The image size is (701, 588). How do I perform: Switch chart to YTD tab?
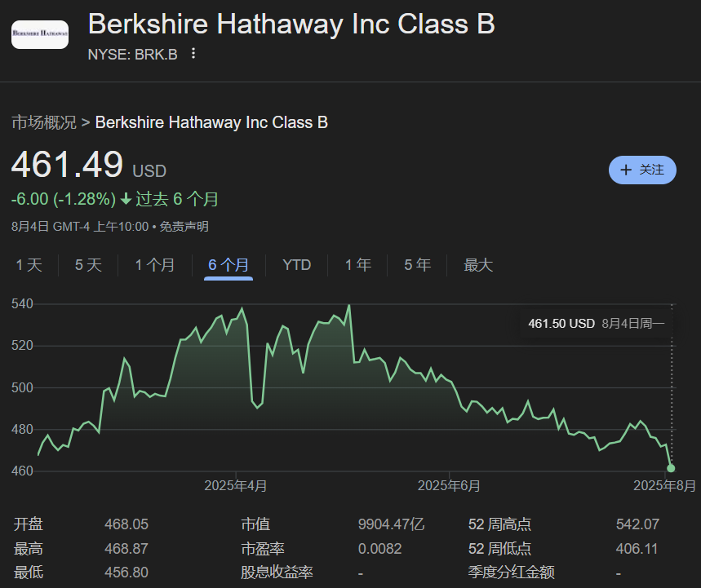pos(297,265)
